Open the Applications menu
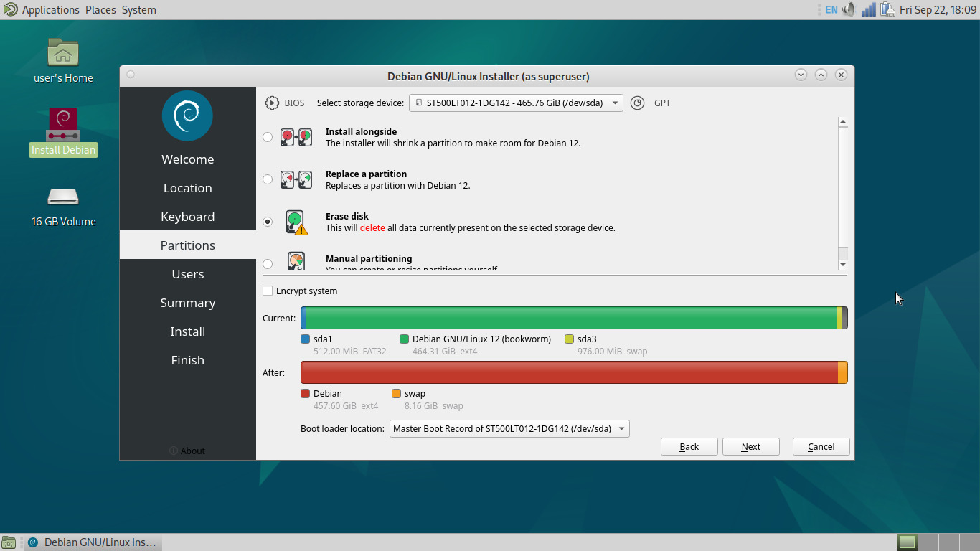 pyautogui.click(x=51, y=9)
